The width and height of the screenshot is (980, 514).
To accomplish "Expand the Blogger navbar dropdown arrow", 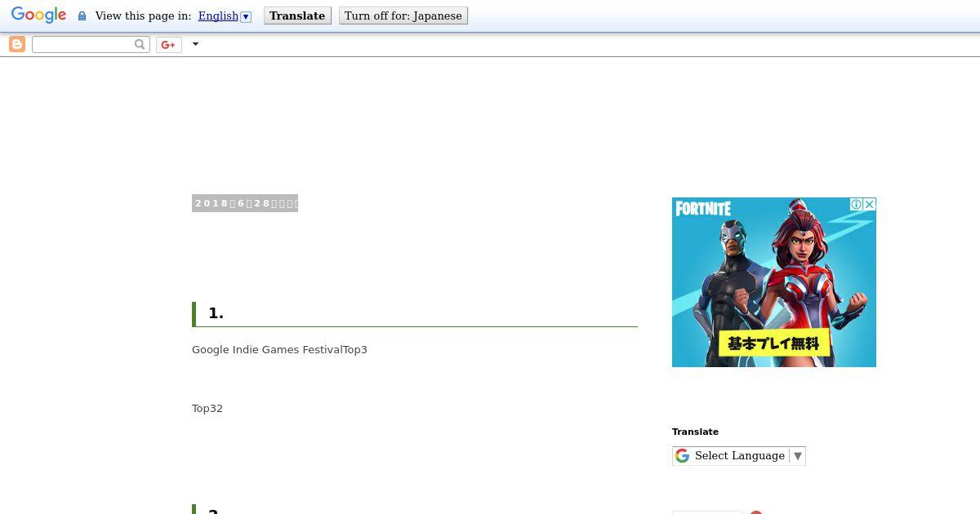I will click(x=195, y=44).
